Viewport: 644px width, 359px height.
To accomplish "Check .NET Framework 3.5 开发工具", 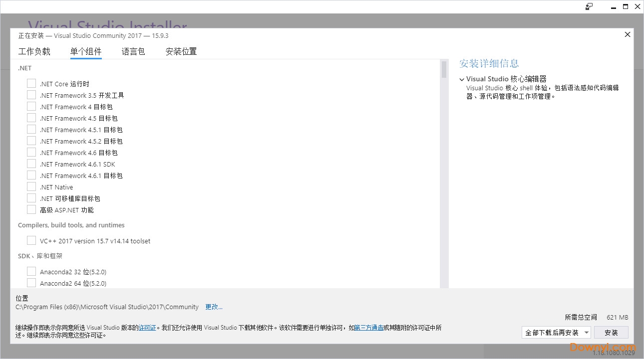I will click(x=31, y=94).
